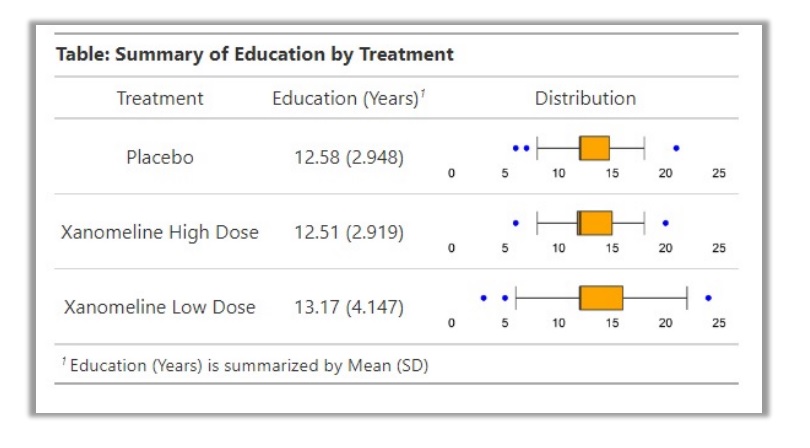
Task: Click the footnote about Mean (SD)
Action: [245, 365]
